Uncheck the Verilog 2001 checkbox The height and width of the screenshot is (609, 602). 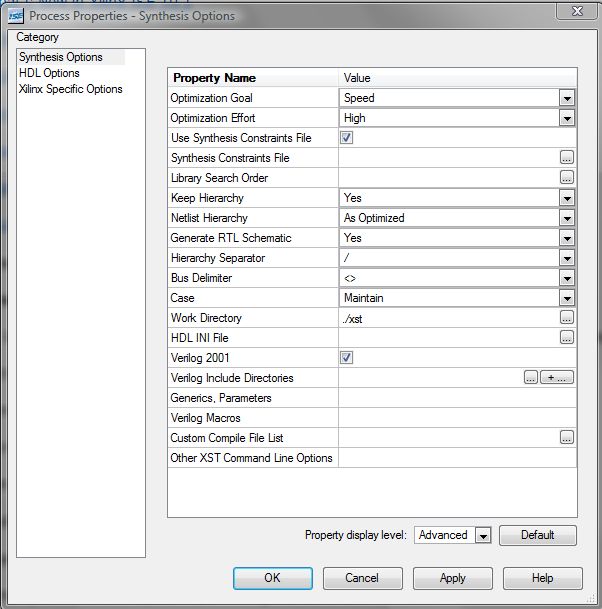pyautogui.click(x=346, y=357)
